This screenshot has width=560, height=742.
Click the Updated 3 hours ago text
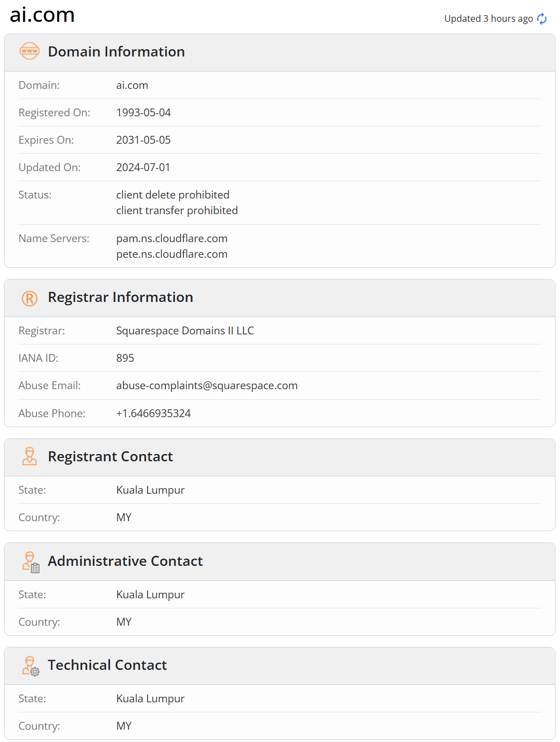(x=488, y=19)
